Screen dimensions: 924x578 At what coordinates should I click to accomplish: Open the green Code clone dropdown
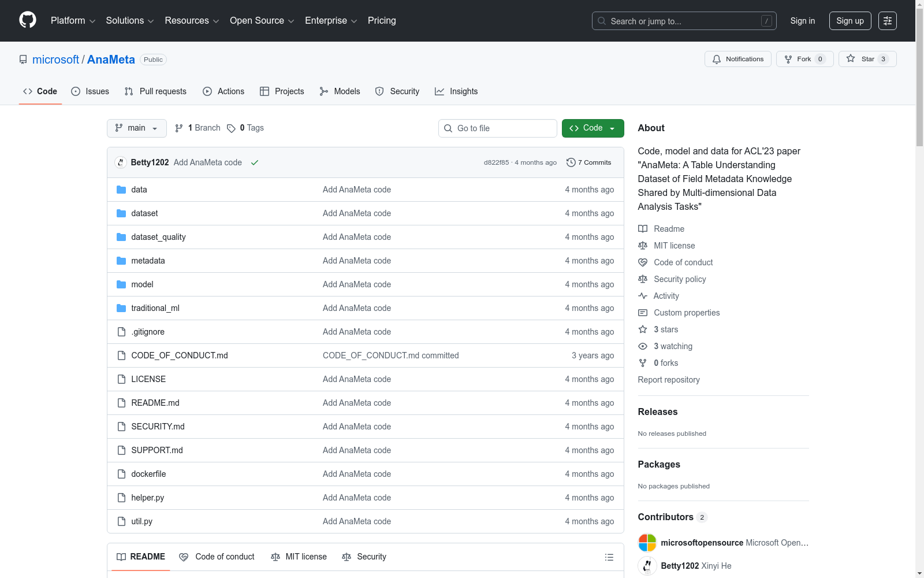[593, 128]
